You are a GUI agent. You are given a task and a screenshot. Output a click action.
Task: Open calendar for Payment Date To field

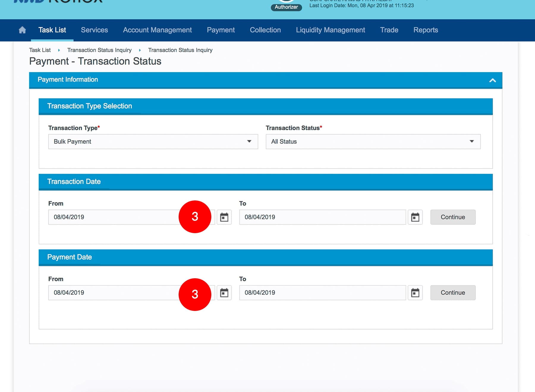pyautogui.click(x=415, y=293)
